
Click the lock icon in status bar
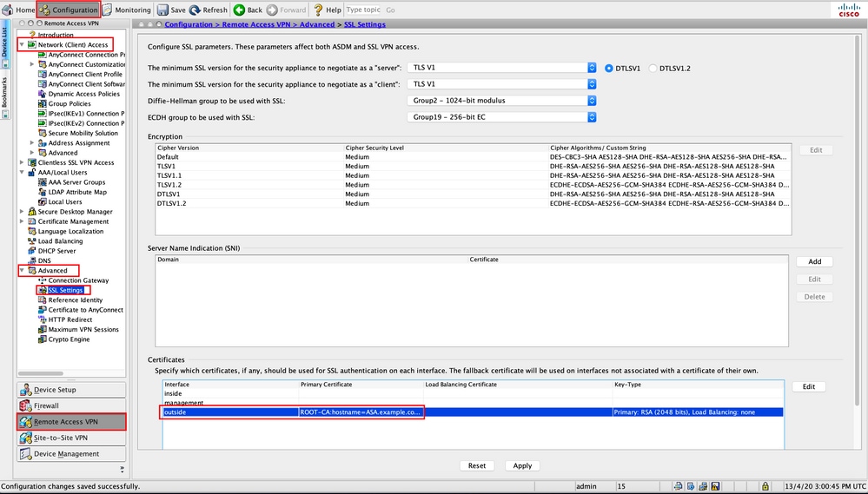765,486
